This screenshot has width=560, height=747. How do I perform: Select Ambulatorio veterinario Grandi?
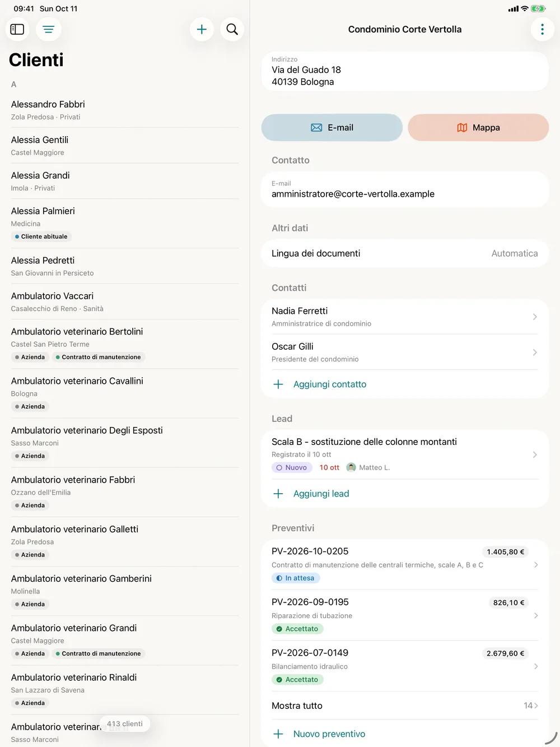click(124, 640)
